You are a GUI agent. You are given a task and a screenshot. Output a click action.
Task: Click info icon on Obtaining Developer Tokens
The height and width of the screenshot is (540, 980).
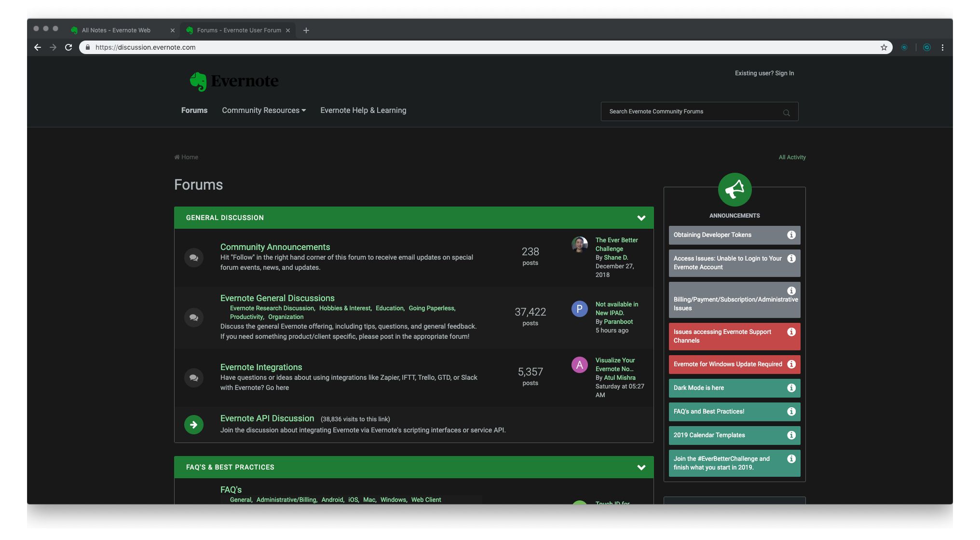[x=791, y=235]
